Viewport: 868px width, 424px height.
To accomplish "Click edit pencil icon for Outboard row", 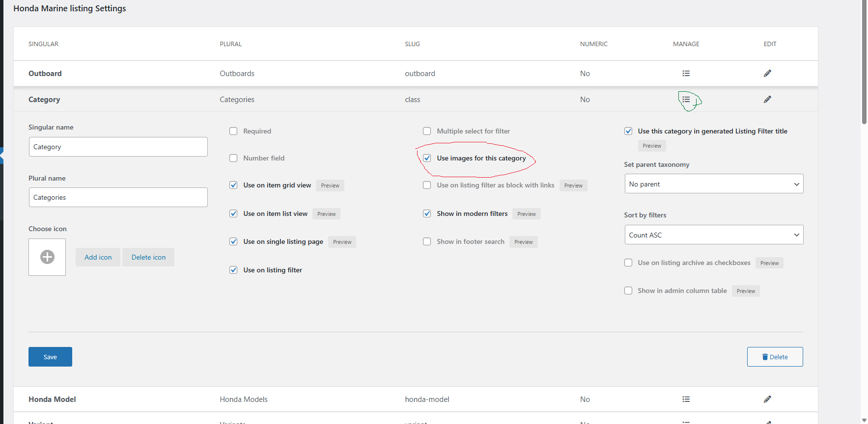I will tap(767, 74).
